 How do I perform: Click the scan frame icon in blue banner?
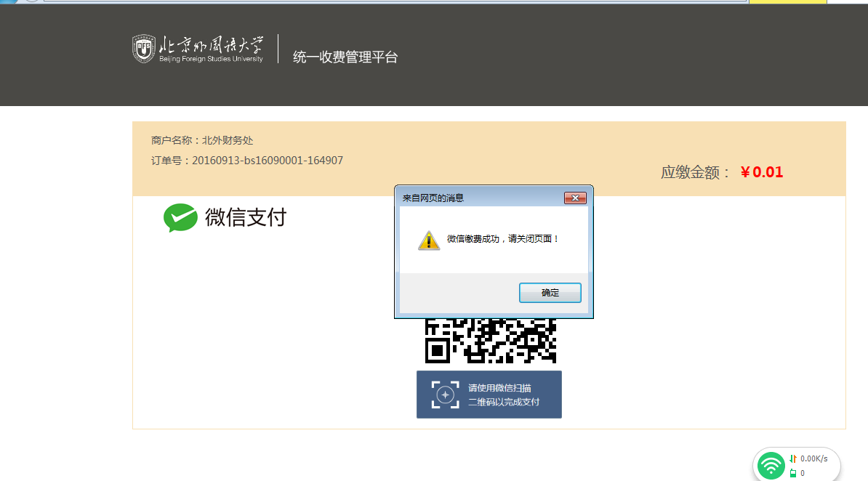(x=445, y=395)
